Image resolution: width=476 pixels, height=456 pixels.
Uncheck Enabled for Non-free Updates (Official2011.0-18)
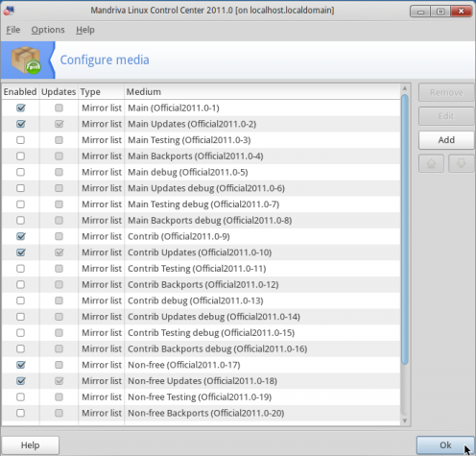point(21,381)
